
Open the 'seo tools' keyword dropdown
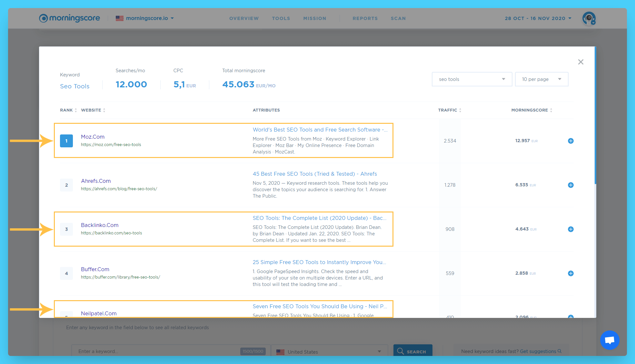tap(471, 79)
